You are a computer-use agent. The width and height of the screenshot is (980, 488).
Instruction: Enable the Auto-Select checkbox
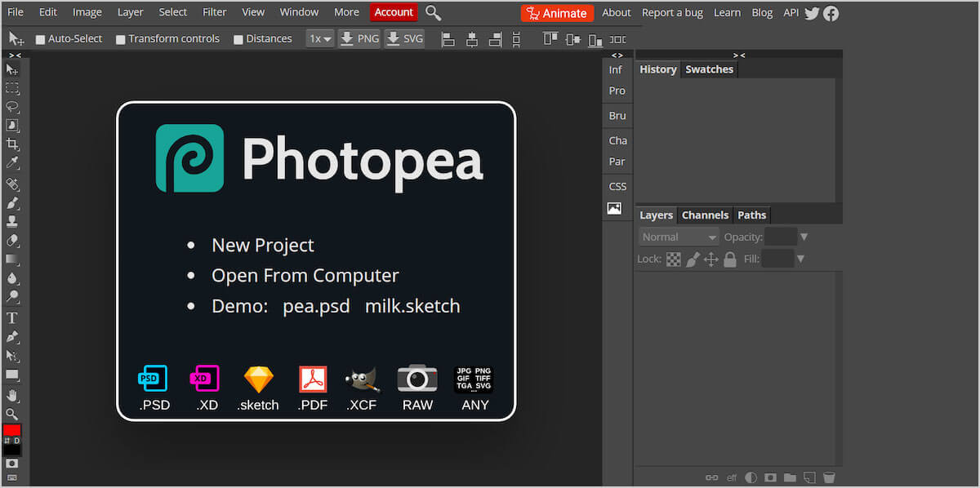click(x=40, y=39)
